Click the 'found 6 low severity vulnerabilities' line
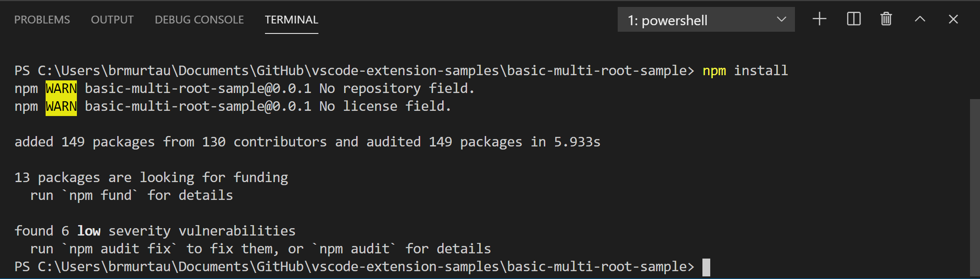980x279 pixels. (x=155, y=230)
